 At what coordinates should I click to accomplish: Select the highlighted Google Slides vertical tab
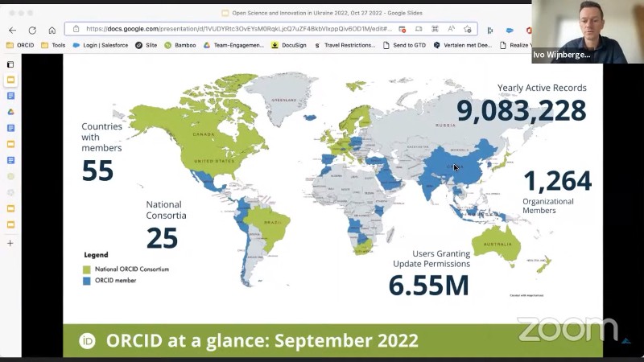[10, 80]
